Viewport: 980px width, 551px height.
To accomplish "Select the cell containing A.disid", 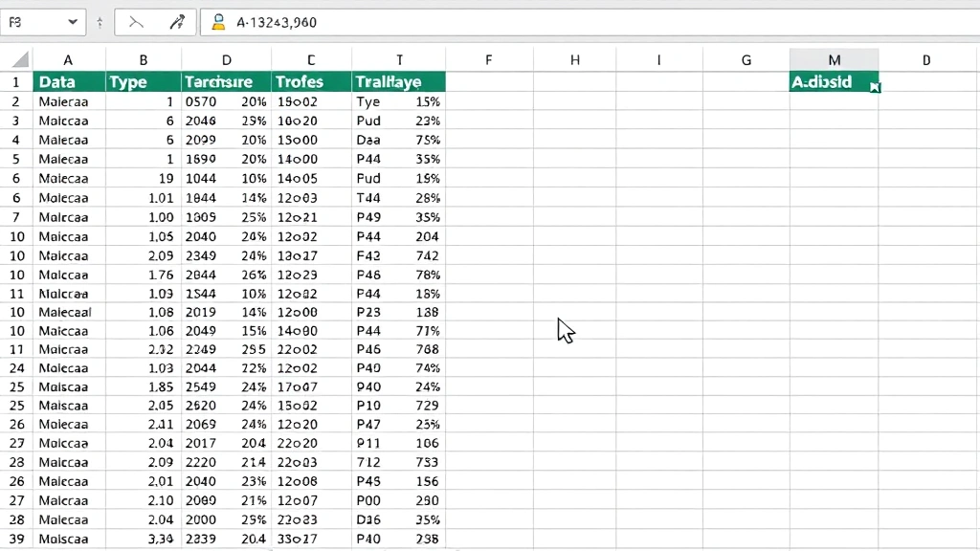I will pos(823,81).
